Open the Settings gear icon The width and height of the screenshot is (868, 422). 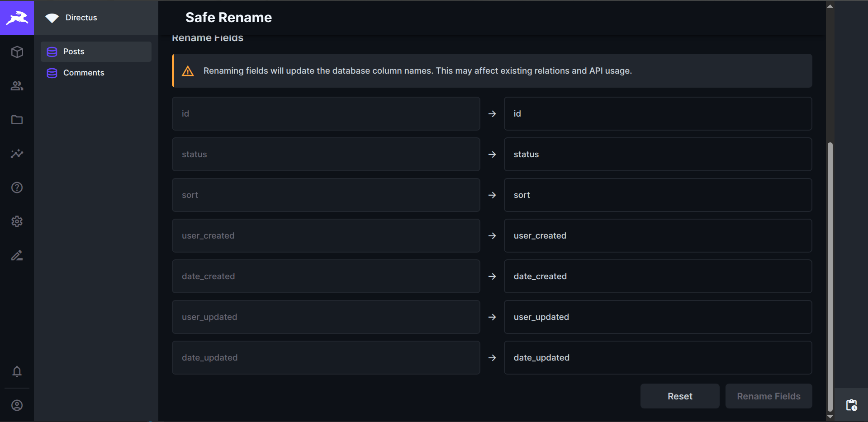(x=17, y=221)
